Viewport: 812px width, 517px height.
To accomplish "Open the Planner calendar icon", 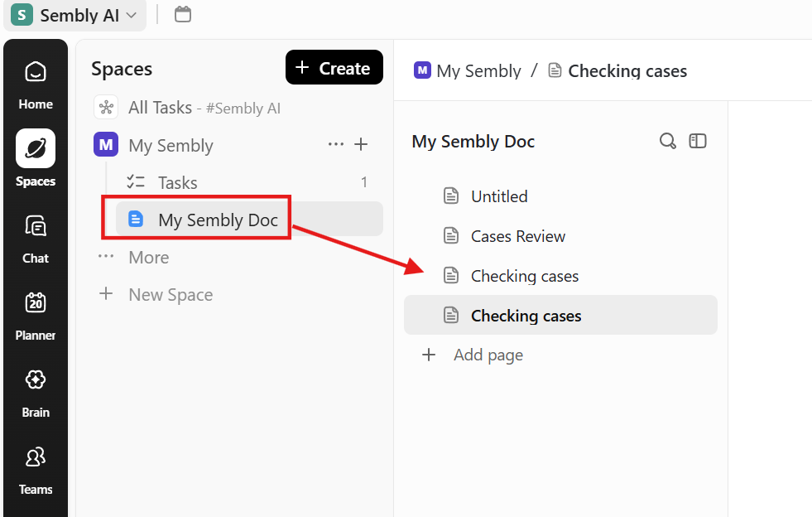I will (35, 315).
